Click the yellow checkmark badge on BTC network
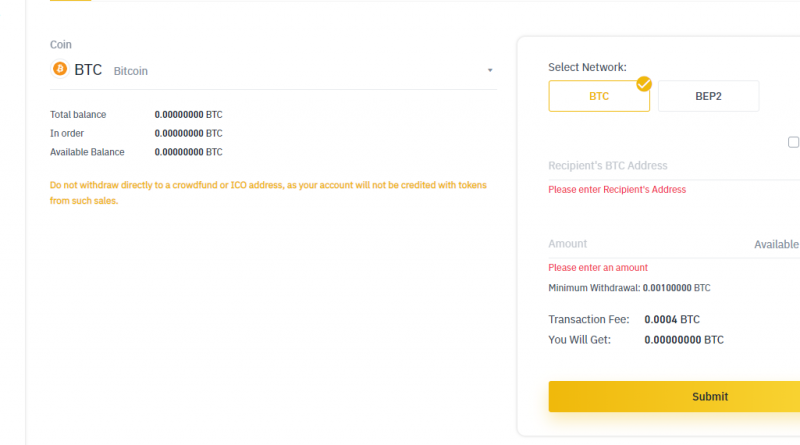The image size is (800, 445). click(x=644, y=84)
